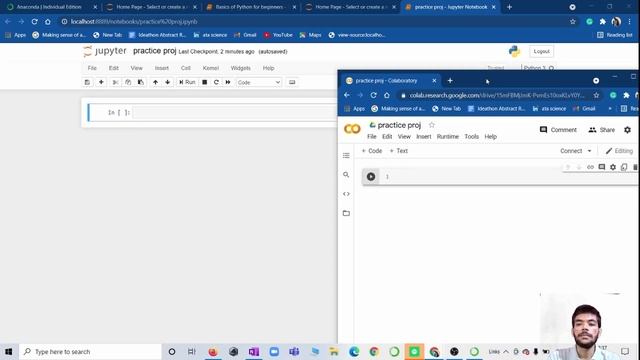Open the Reading list in the main browser
Viewport: 640px width, 360px height.
[615, 35]
